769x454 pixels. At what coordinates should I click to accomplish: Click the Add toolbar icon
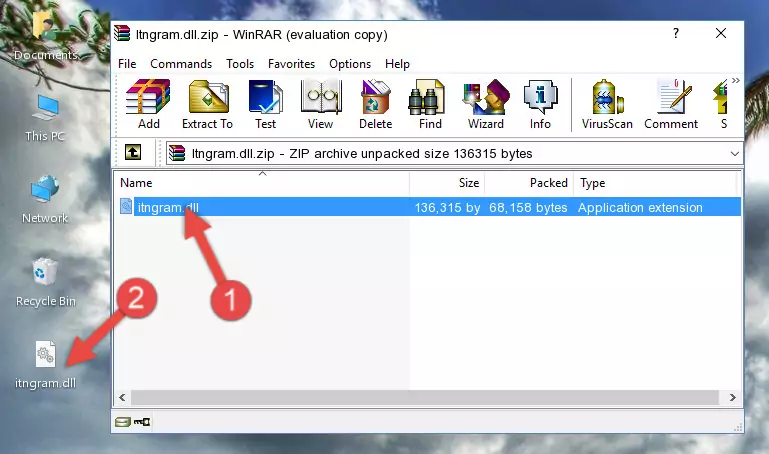[148, 104]
